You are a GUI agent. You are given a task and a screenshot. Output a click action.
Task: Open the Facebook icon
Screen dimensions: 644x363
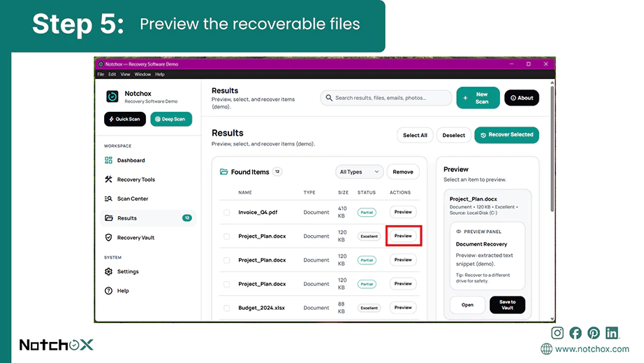click(x=576, y=333)
